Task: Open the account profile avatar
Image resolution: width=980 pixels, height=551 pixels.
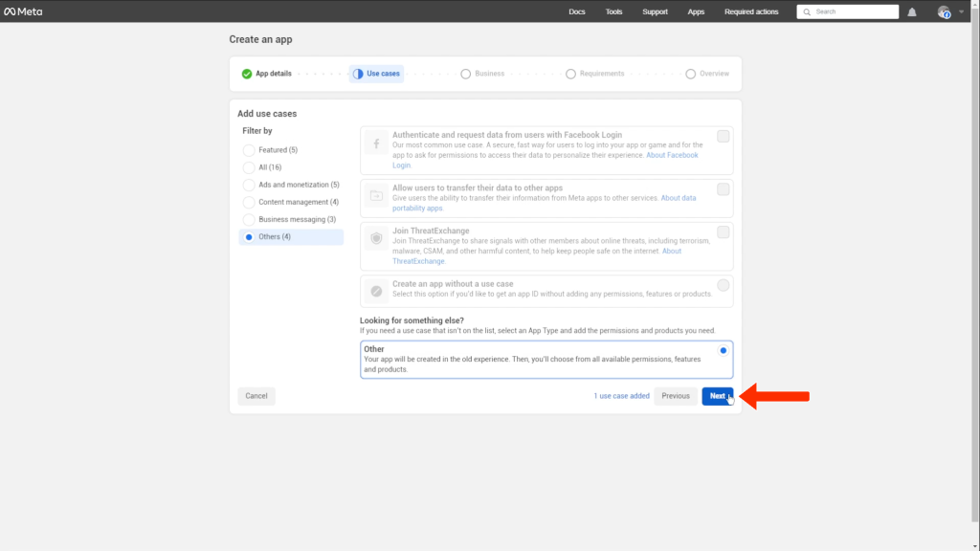Action: coord(944,11)
